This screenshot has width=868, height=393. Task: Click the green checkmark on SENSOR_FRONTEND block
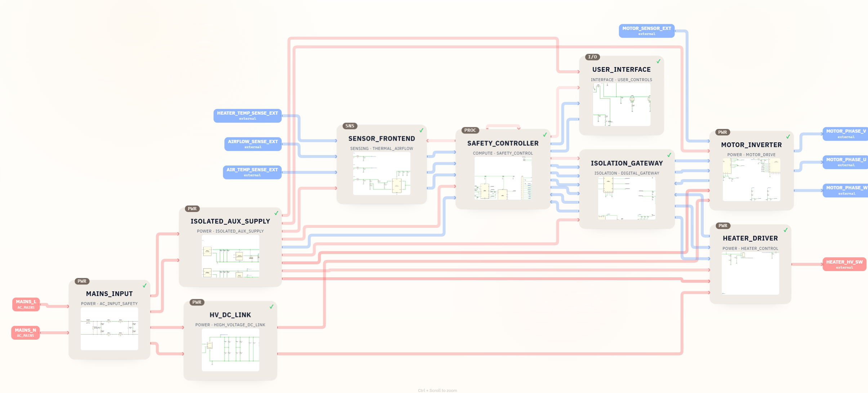421,130
